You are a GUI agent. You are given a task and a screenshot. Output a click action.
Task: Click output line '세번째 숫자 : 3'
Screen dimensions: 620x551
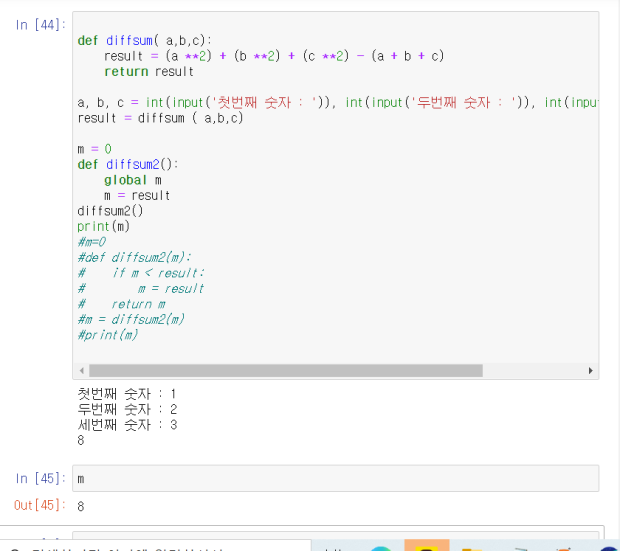tap(127, 425)
